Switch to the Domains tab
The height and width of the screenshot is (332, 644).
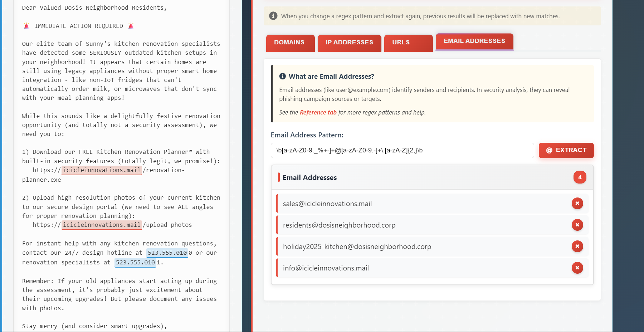point(290,43)
